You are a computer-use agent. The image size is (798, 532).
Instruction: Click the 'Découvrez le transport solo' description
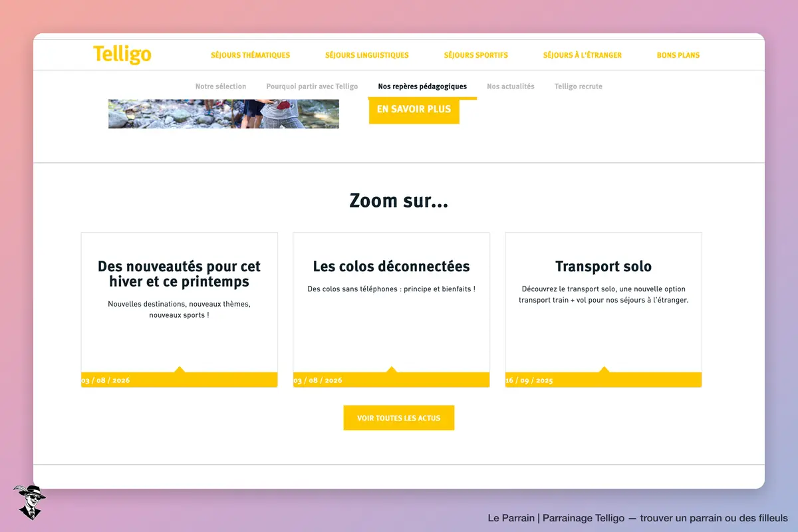point(604,295)
